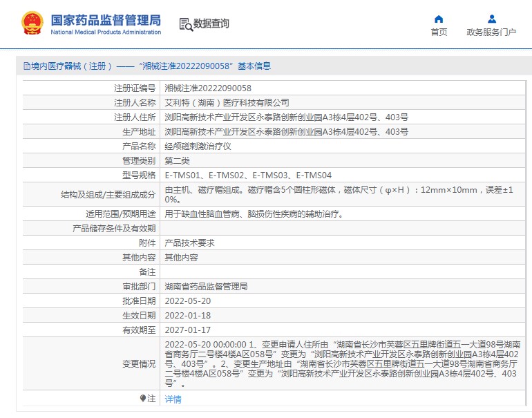Screen dimensions: 532x418
Task: Go to 政务服务门户 portal label
Action: 491,32
